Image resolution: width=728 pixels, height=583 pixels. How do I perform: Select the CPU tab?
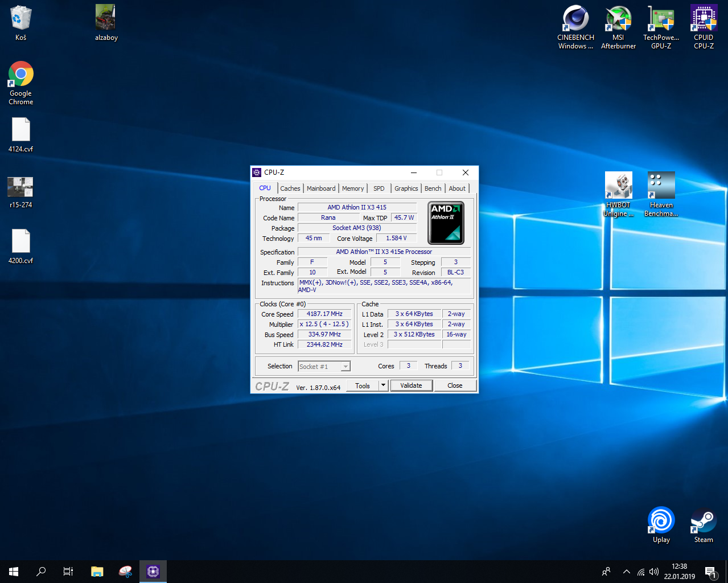pos(265,188)
